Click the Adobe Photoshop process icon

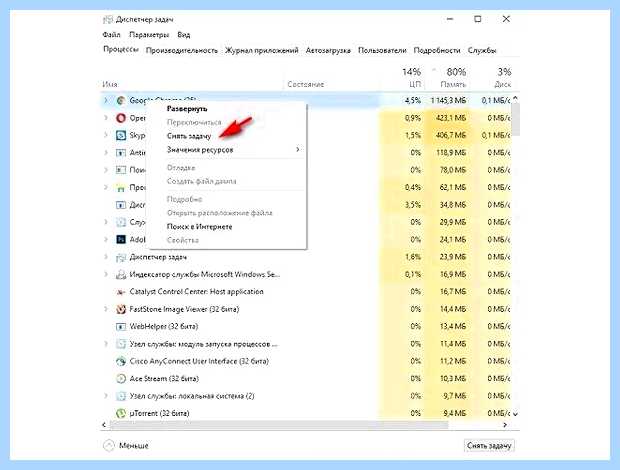point(121,240)
